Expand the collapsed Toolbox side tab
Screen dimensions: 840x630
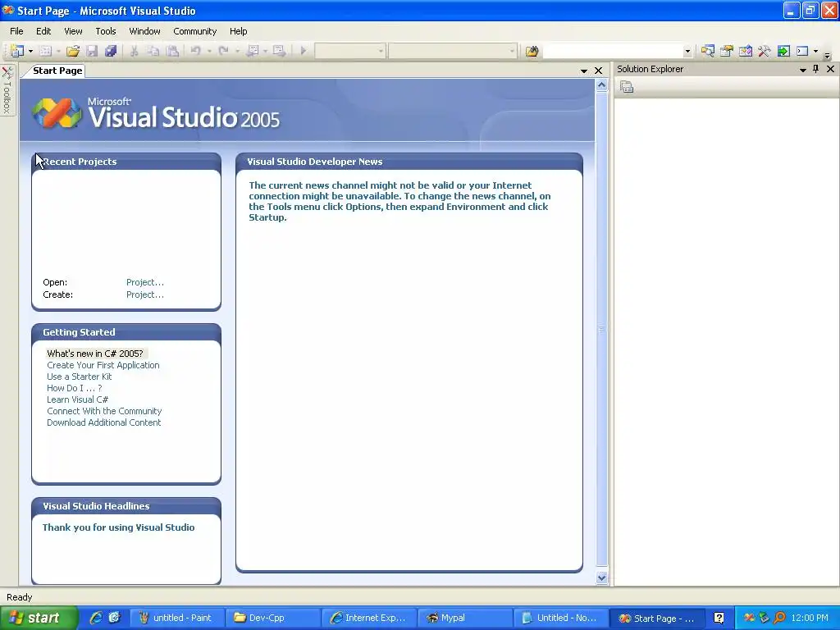(7, 90)
